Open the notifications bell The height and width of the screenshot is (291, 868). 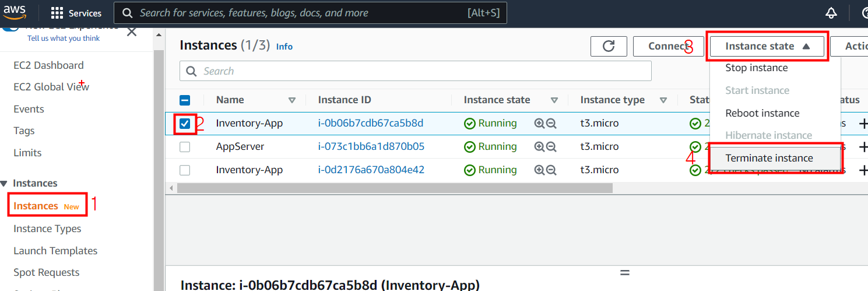point(831,13)
